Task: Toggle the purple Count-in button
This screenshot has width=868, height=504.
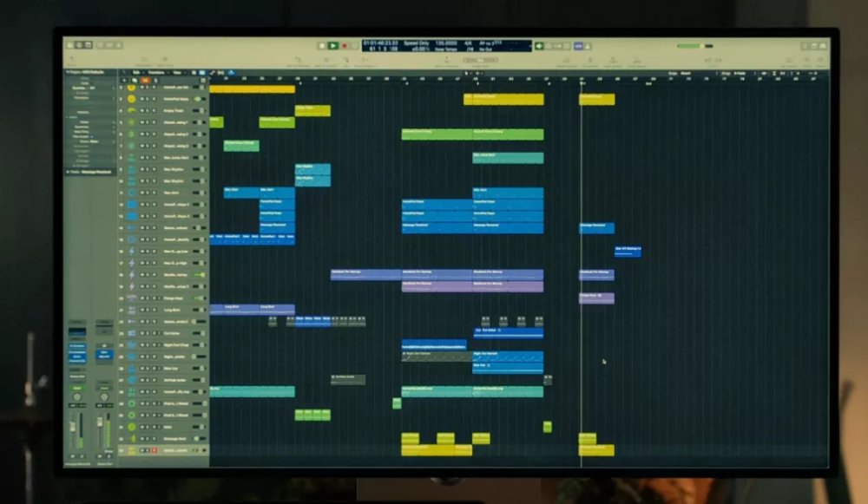Action: pos(578,46)
